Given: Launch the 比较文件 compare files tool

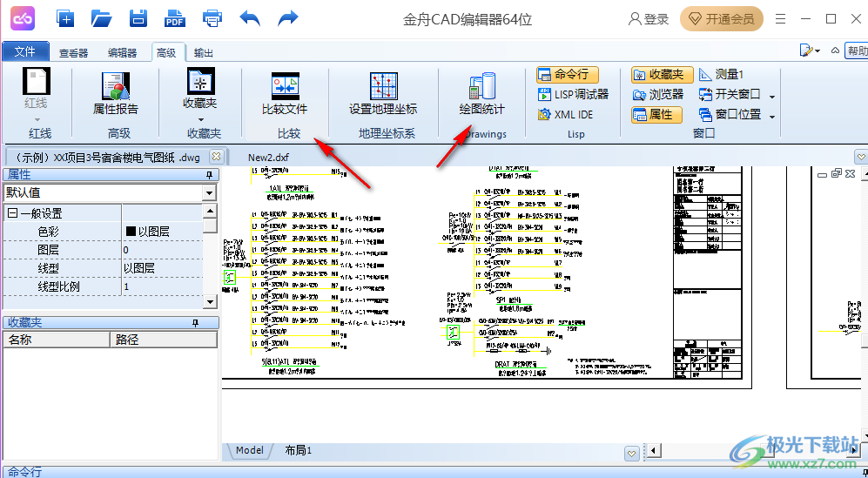Looking at the screenshot, I should coord(285,94).
